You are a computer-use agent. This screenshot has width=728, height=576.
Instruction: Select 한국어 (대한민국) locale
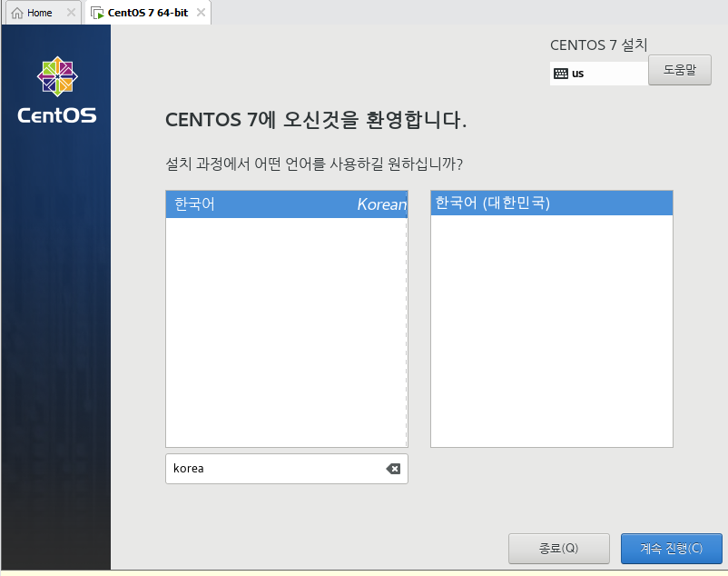pos(552,203)
